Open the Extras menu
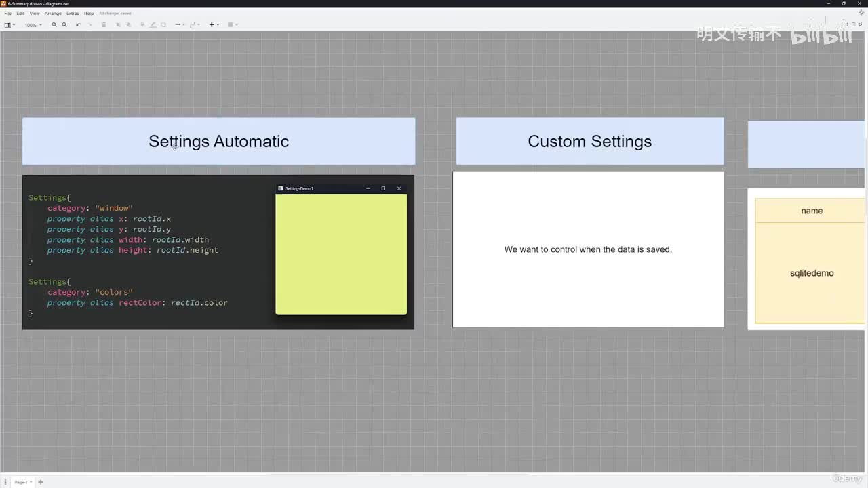The height and width of the screenshot is (488, 868). coord(73,14)
